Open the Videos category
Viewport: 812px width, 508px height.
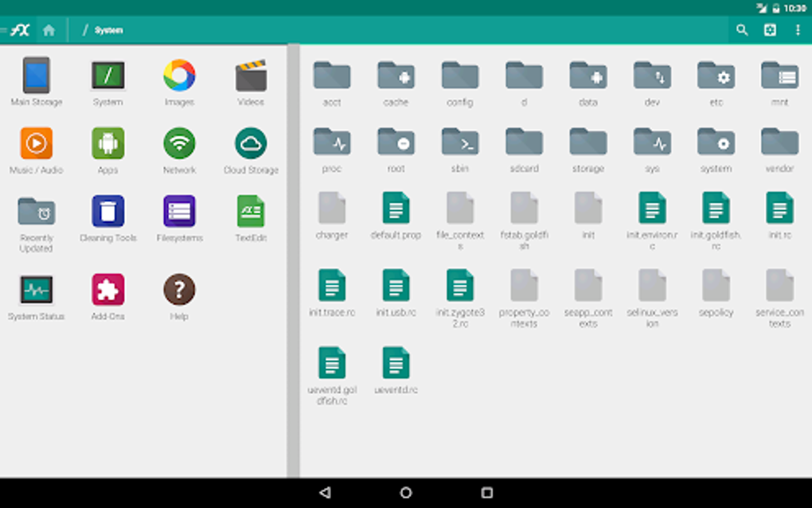pos(251,76)
